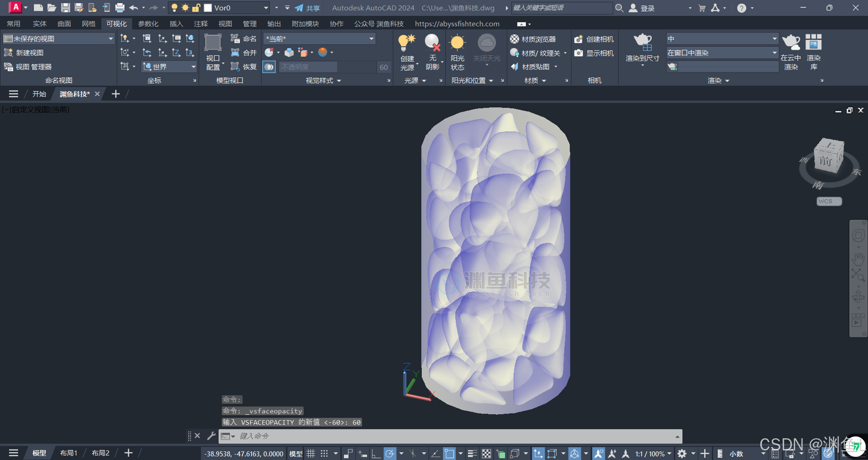Click the Undo arrow in quick access toolbar
The image size is (868, 460).
point(134,8)
